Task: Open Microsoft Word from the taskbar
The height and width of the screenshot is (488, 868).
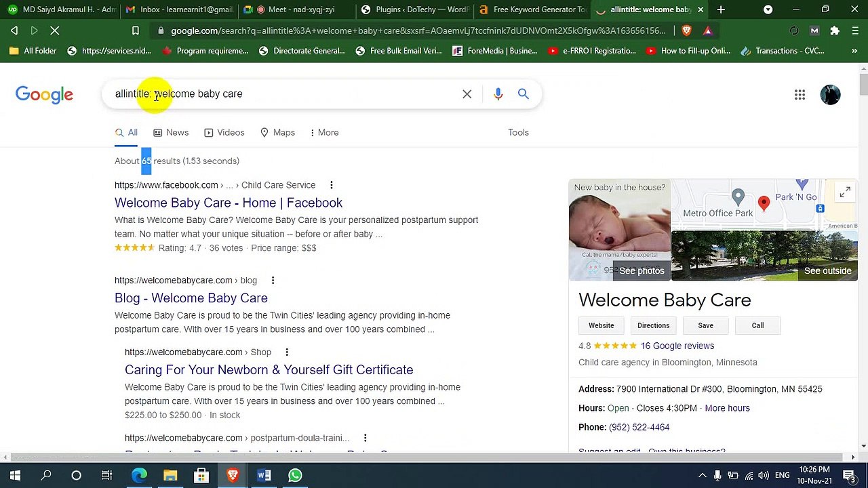Action: [x=264, y=475]
